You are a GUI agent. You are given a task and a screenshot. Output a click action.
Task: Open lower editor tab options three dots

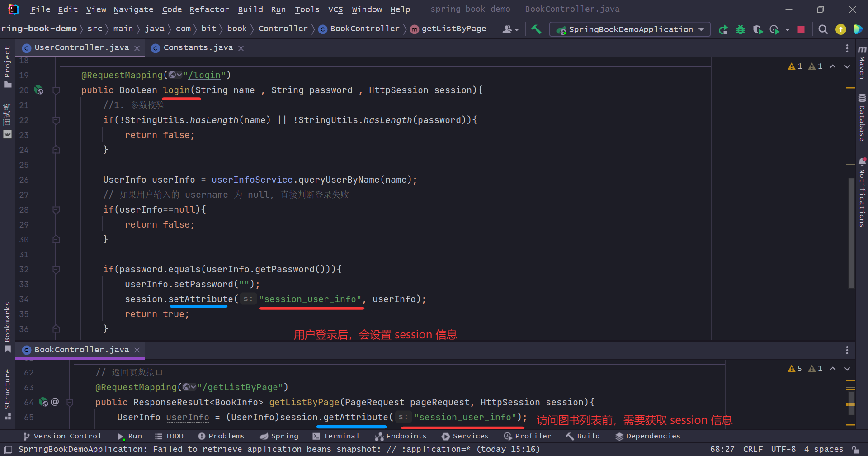coord(847,350)
